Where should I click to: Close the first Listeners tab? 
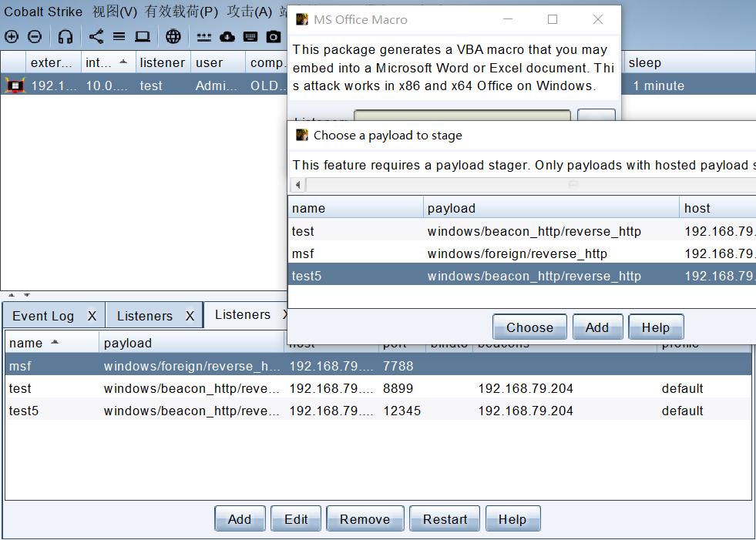[190, 316]
